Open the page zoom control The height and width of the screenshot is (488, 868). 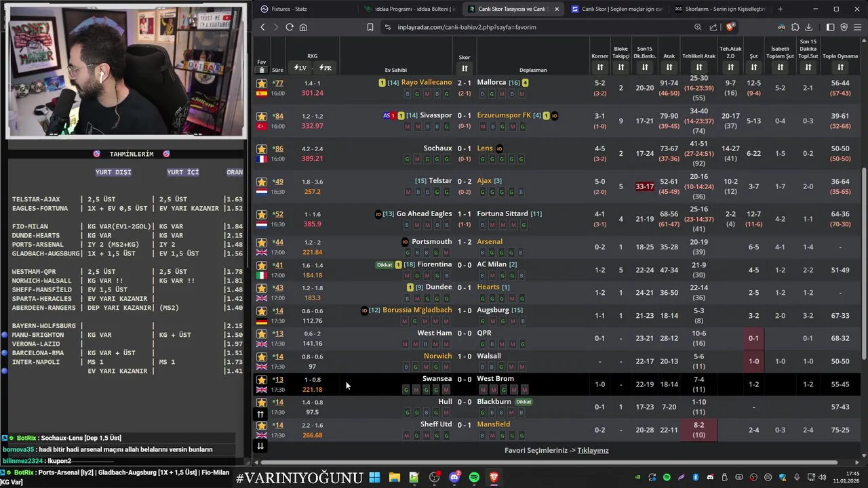pyautogui.click(x=698, y=27)
